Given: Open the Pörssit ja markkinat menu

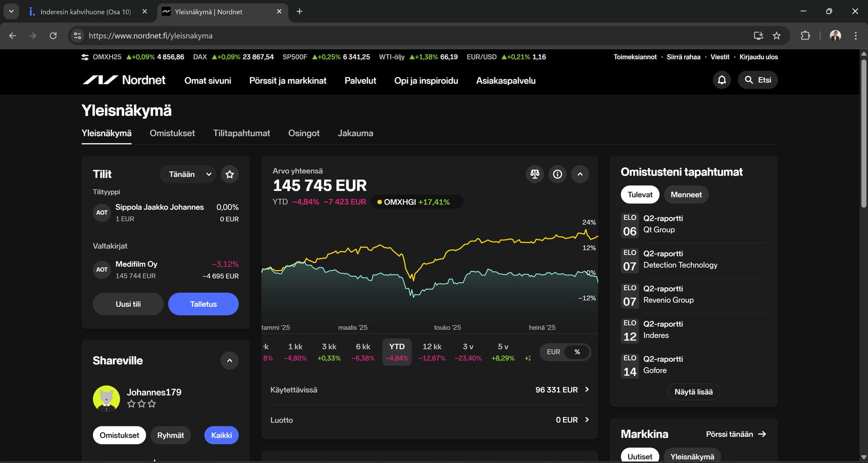Looking at the screenshot, I should pos(288,80).
